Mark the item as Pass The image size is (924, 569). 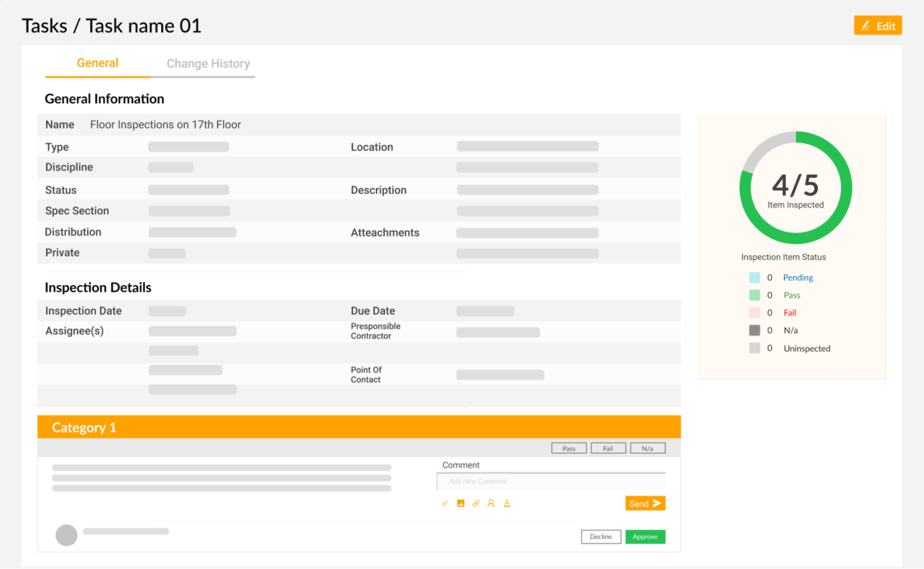pyautogui.click(x=569, y=448)
